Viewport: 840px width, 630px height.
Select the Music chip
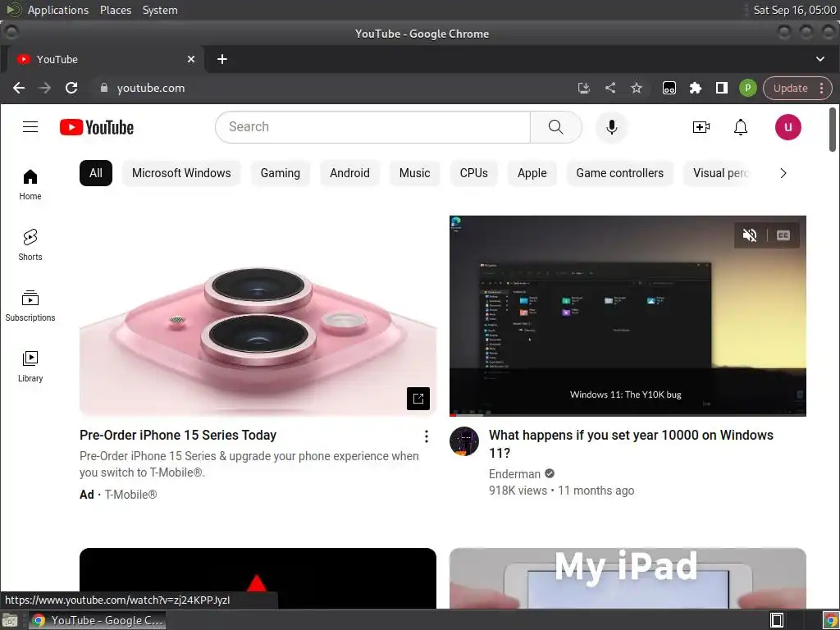click(414, 173)
